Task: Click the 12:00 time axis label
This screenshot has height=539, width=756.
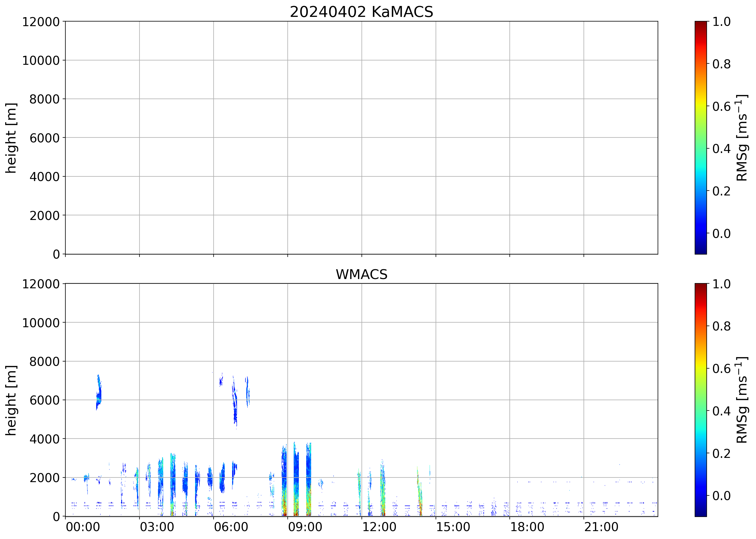Action: pyautogui.click(x=379, y=527)
